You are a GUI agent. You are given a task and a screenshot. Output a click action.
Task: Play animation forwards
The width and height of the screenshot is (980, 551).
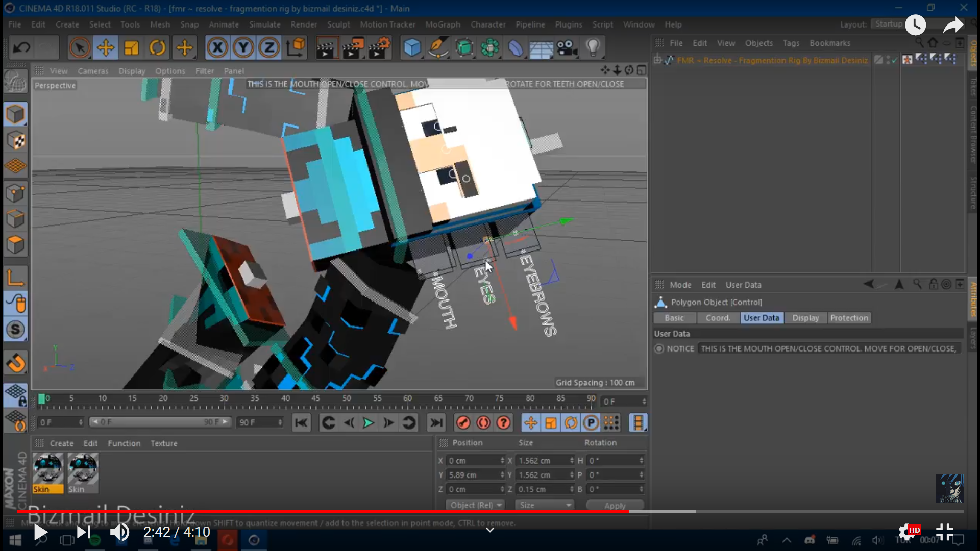[x=368, y=422]
